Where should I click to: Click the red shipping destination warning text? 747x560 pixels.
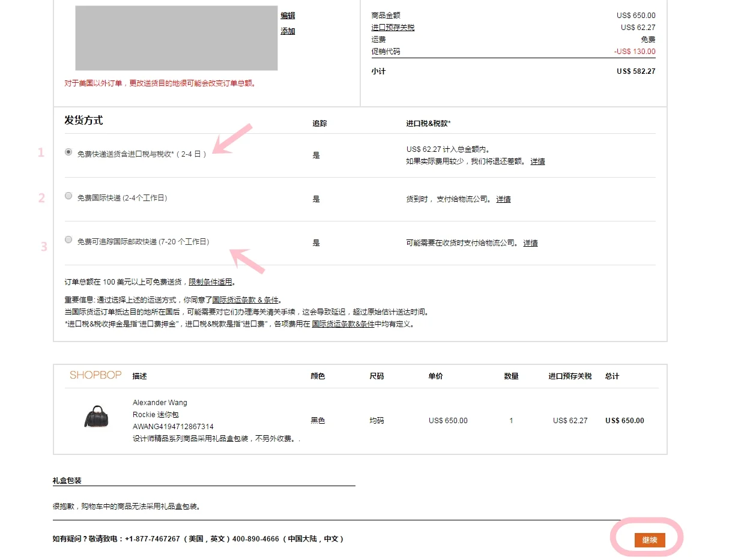(160, 83)
